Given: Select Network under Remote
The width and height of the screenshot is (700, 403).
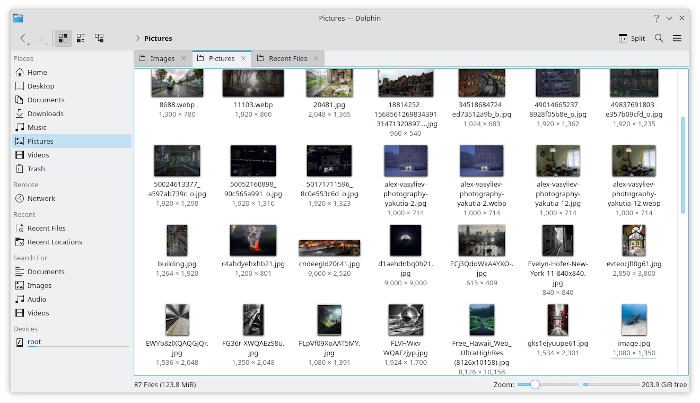Looking at the screenshot, I should 41,198.
